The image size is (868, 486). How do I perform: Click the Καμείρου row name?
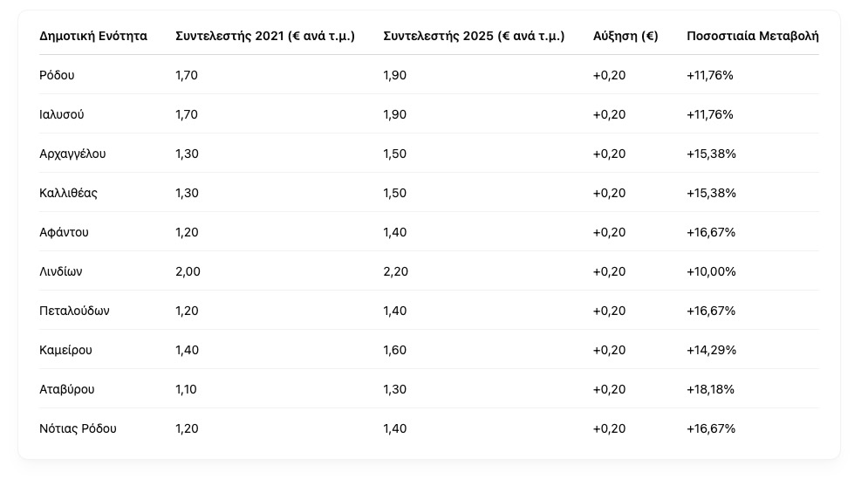pos(66,351)
